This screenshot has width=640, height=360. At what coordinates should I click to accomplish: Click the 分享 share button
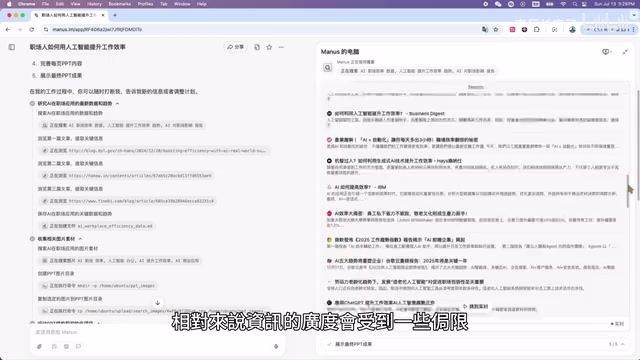coord(236,47)
